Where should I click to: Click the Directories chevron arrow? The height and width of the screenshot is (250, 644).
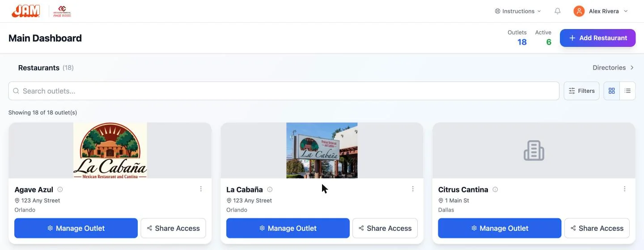[632, 68]
